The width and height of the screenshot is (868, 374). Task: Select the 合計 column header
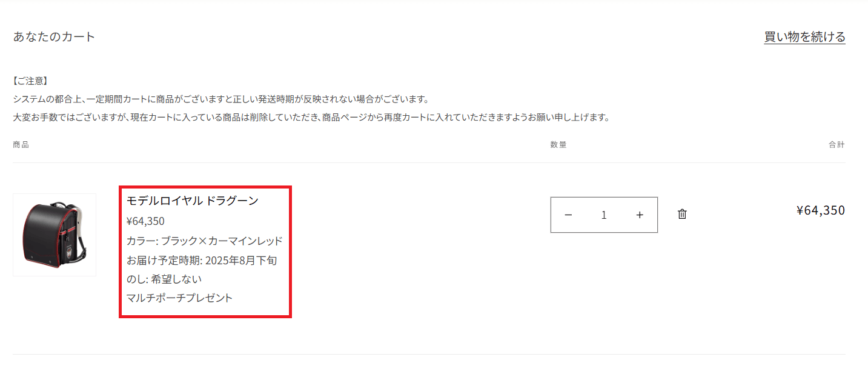(x=837, y=145)
